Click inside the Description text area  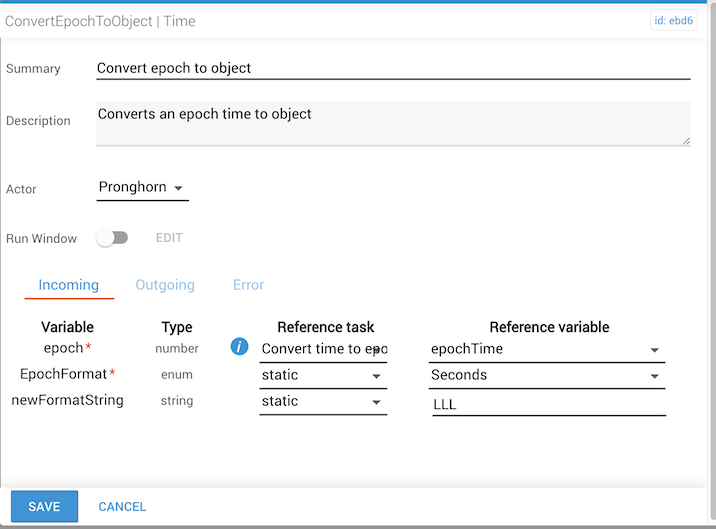pyautogui.click(x=392, y=122)
